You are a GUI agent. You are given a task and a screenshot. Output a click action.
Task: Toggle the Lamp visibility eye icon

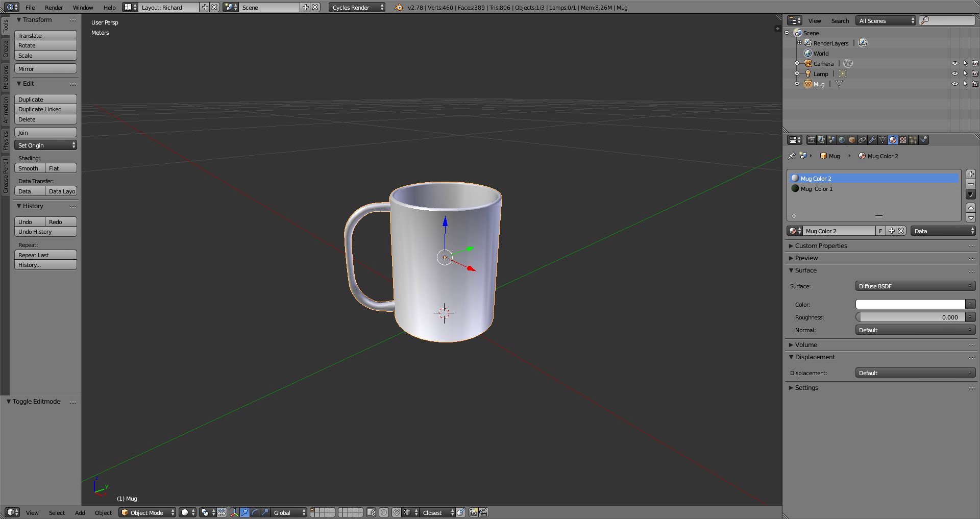click(x=955, y=73)
